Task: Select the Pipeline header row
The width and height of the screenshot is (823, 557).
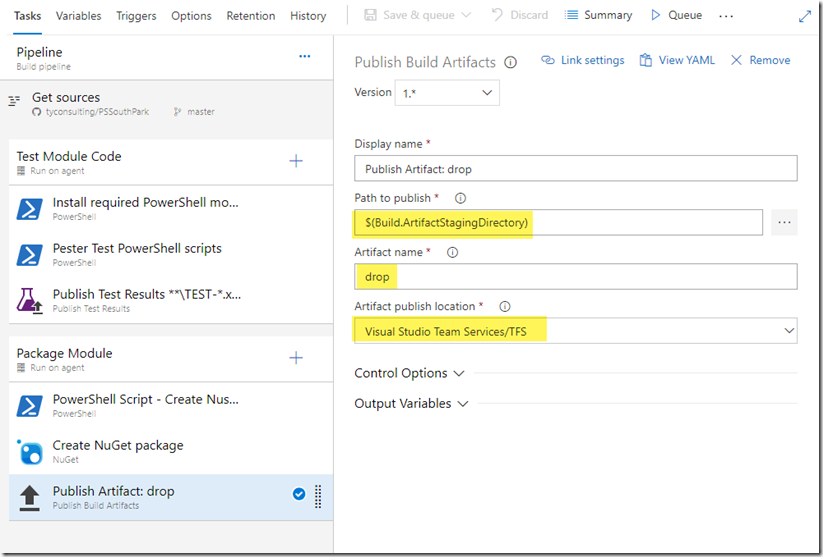Action: click(x=166, y=58)
